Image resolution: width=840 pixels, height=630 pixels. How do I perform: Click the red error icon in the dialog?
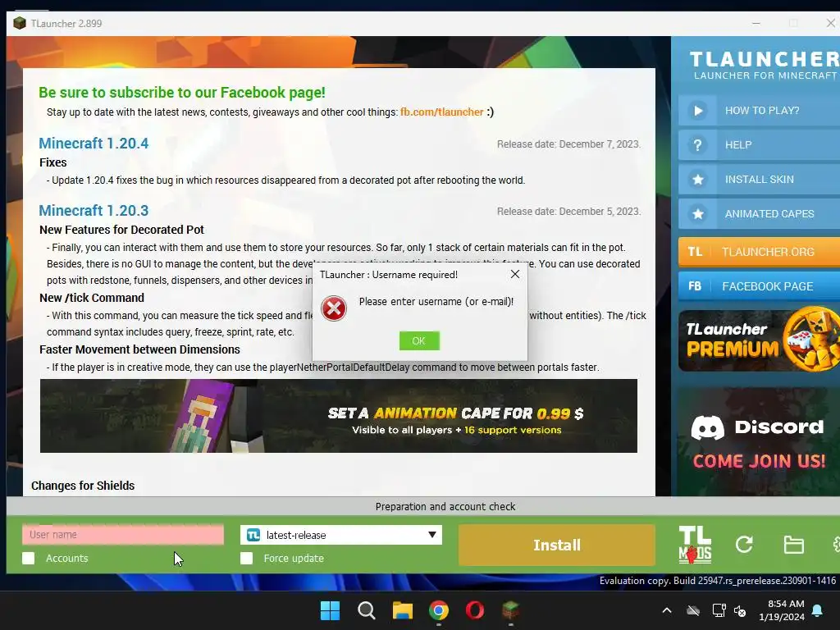click(x=334, y=308)
